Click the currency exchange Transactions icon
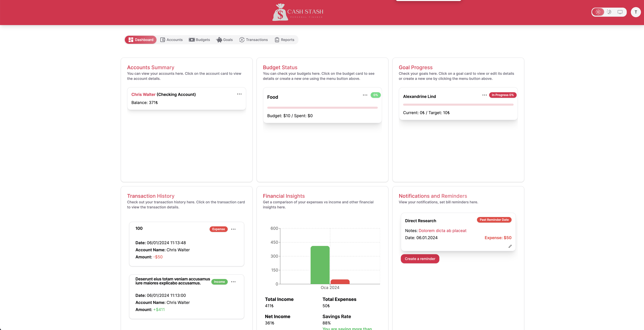This screenshot has width=644, height=330. point(242,40)
